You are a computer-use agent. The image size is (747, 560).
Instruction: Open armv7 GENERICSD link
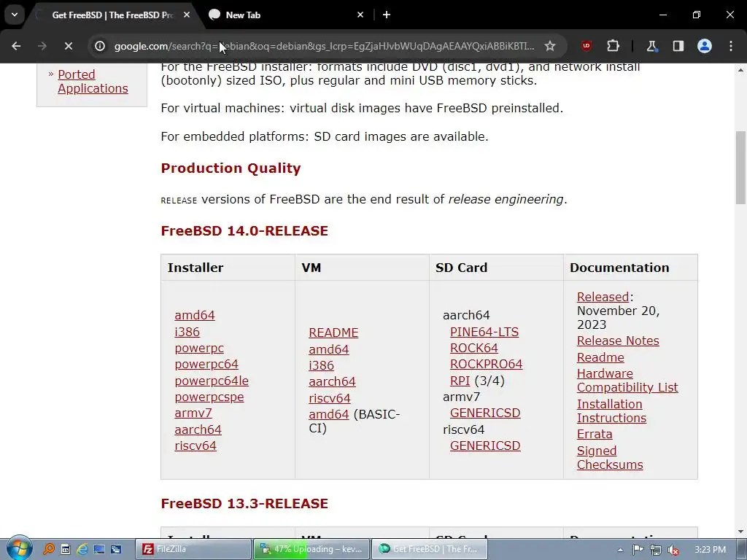[x=485, y=413]
